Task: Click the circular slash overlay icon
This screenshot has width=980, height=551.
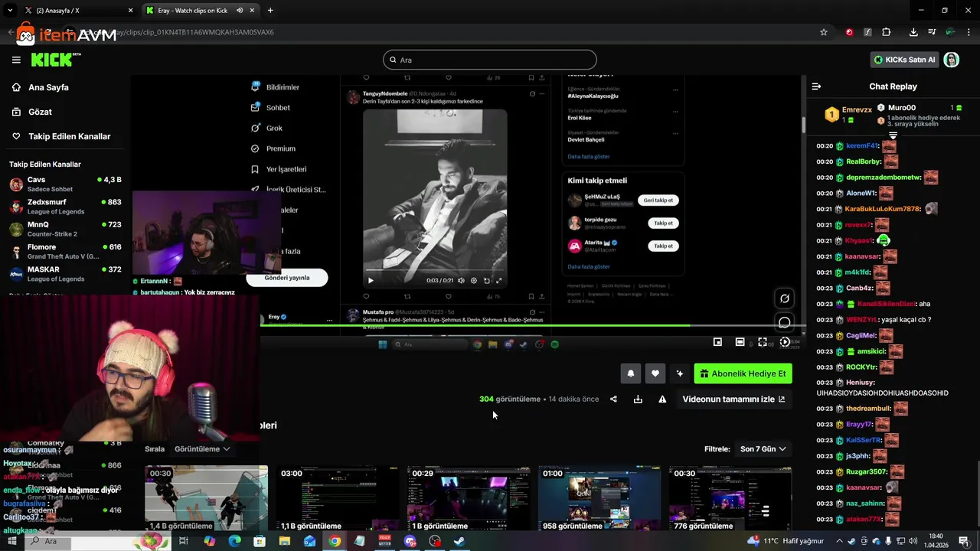Action: click(784, 298)
